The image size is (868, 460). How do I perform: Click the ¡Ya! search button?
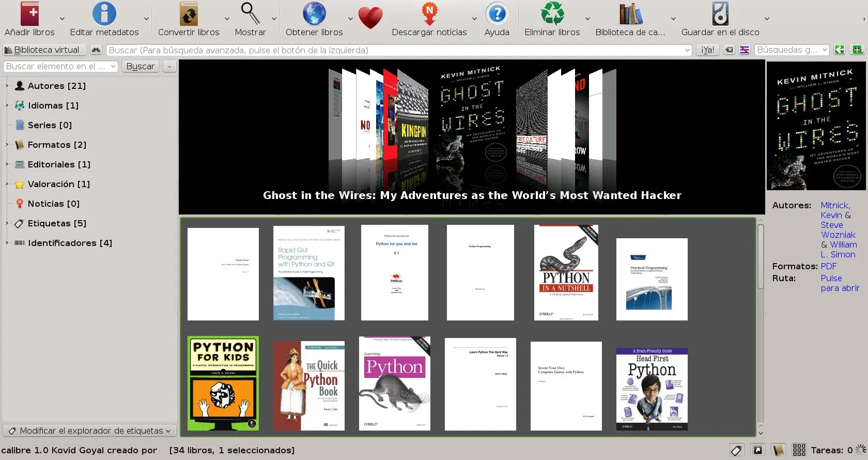click(x=707, y=50)
